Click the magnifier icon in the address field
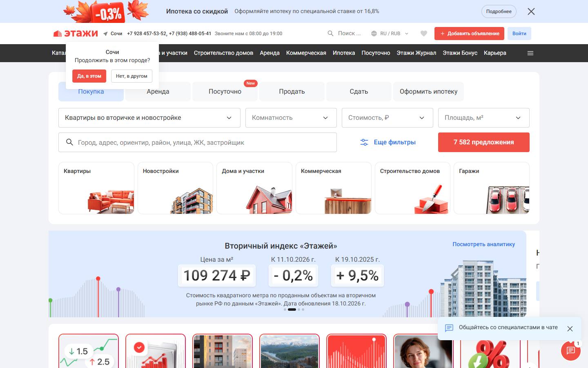 tap(69, 142)
